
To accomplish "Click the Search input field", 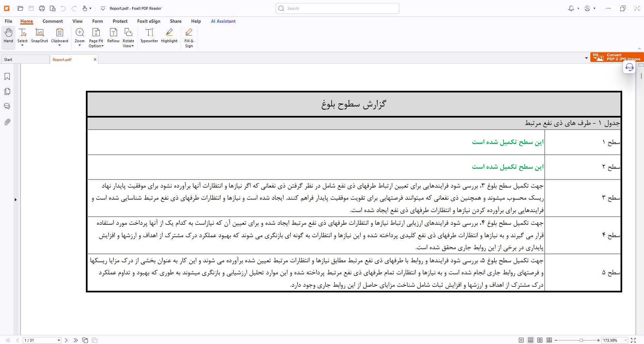I will [337, 8].
